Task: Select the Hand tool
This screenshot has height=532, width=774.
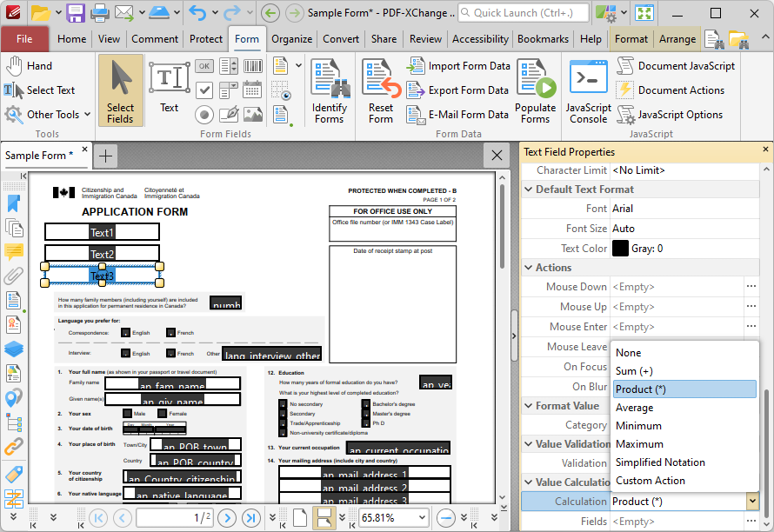Action: click(29, 66)
